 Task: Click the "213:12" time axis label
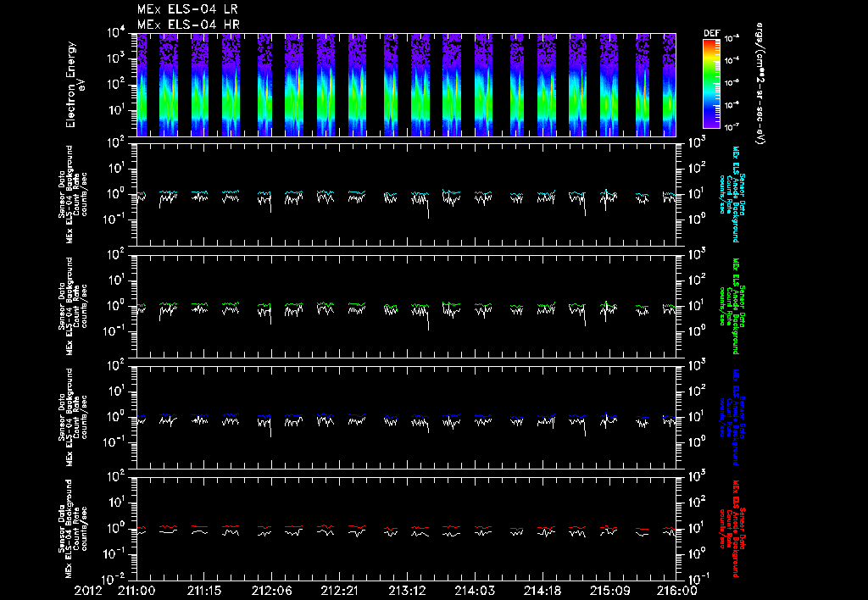click(407, 591)
